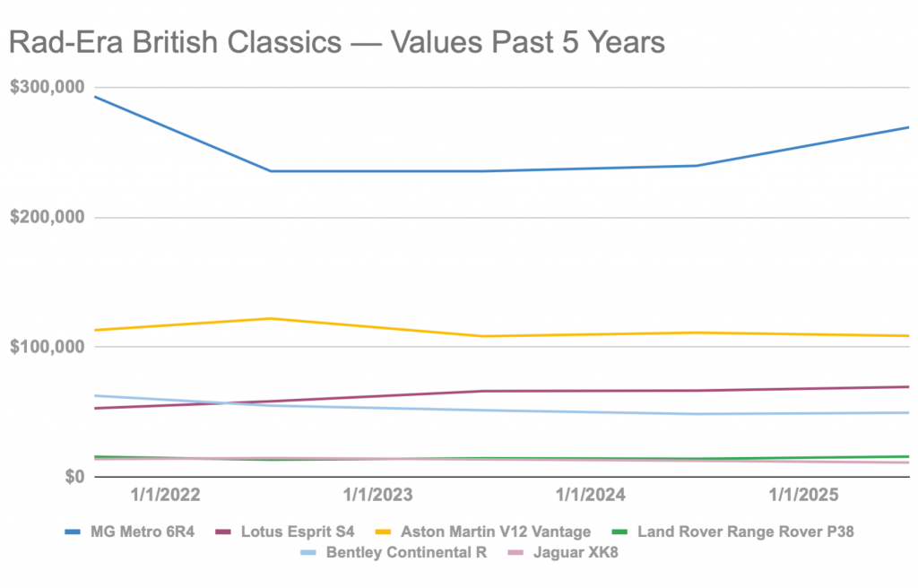The height and width of the screenshot is (588, 918).
Task: Select the Aston Martin V12 Vantage legend label
Action: tap(496, 532)
